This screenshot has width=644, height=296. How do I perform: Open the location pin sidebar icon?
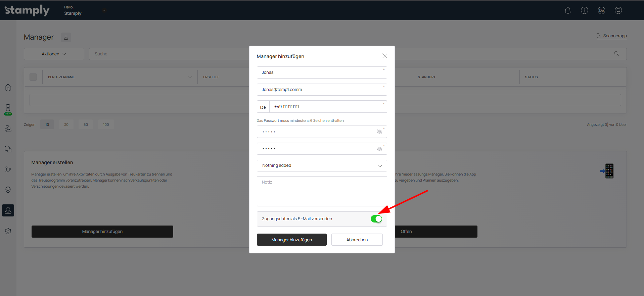pyautogui.click(x=8, y=190)
